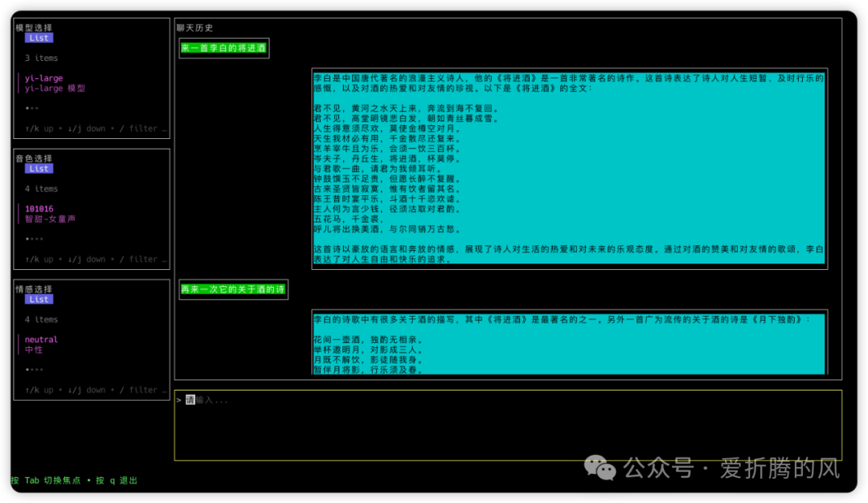
Task: Focus the 请输入 message input box
Action: (507, 425)
